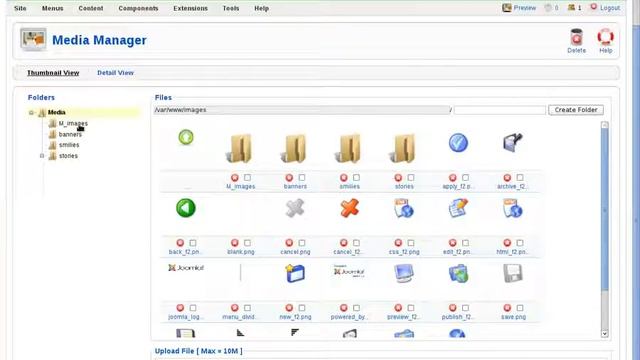Viewport: 640px width, 360px height.
Task: Check the banners checkbox
Action: pos(302,178)
